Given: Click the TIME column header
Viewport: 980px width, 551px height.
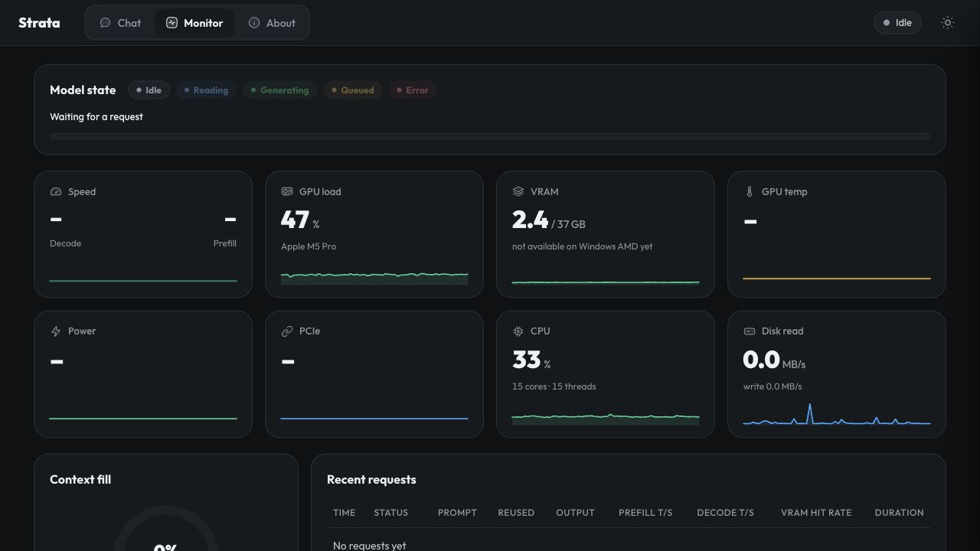Looking at the screenshot, I should [x=345, y=513].
